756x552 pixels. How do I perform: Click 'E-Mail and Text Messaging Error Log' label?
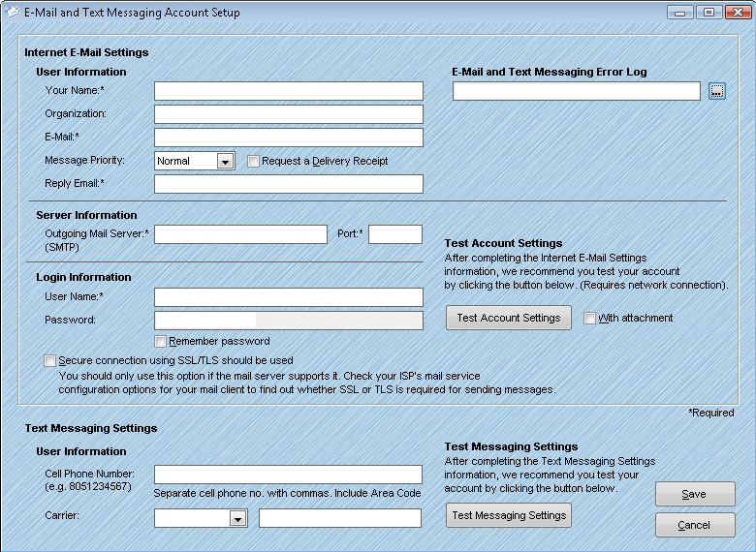point(550,72)
